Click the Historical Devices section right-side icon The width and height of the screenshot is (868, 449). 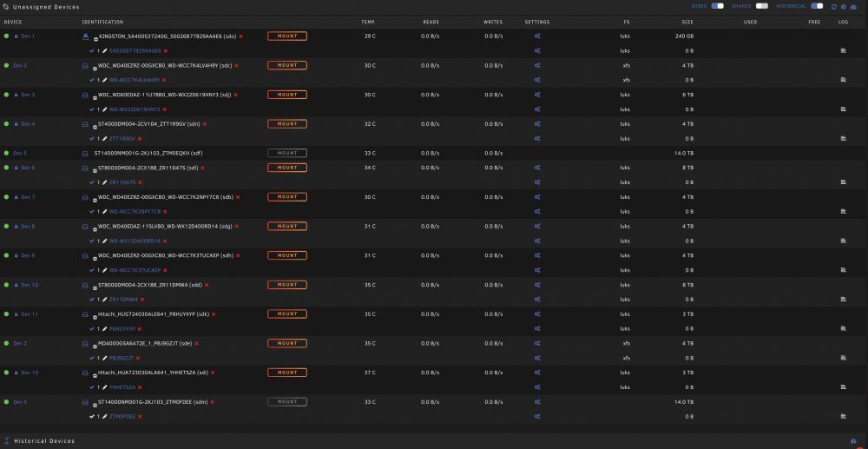(853, 441)
